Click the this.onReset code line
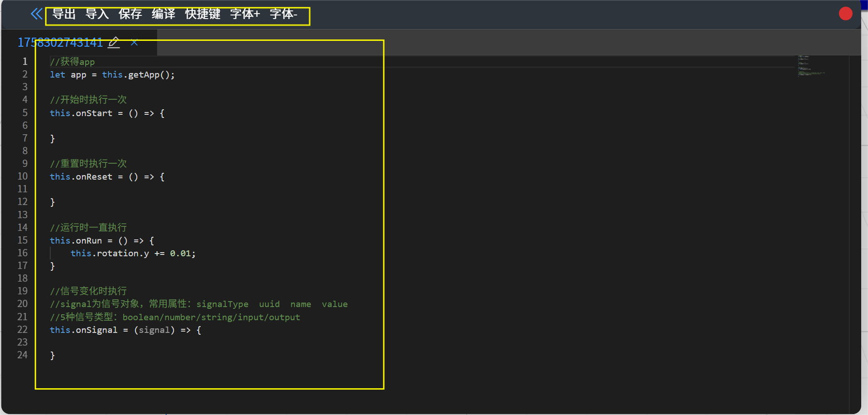The width and height of the screenshot is (868, 415). (x=107, y=177)
